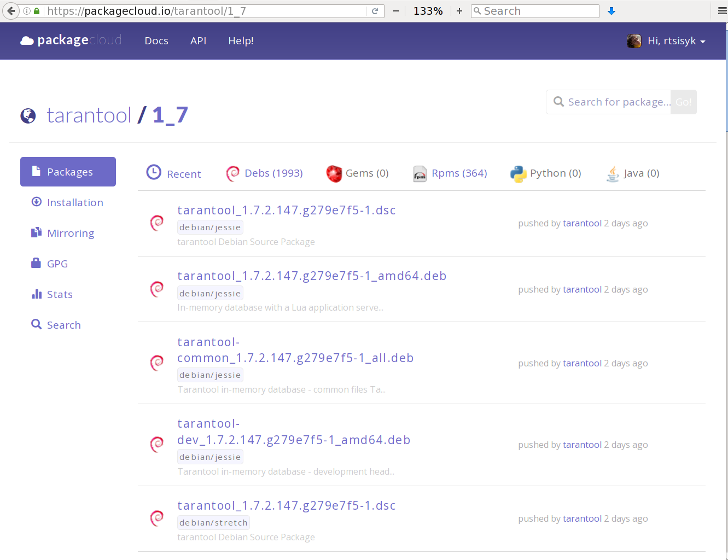
Task: Click the debian/stretch distro tag
Action: point(213,523)
